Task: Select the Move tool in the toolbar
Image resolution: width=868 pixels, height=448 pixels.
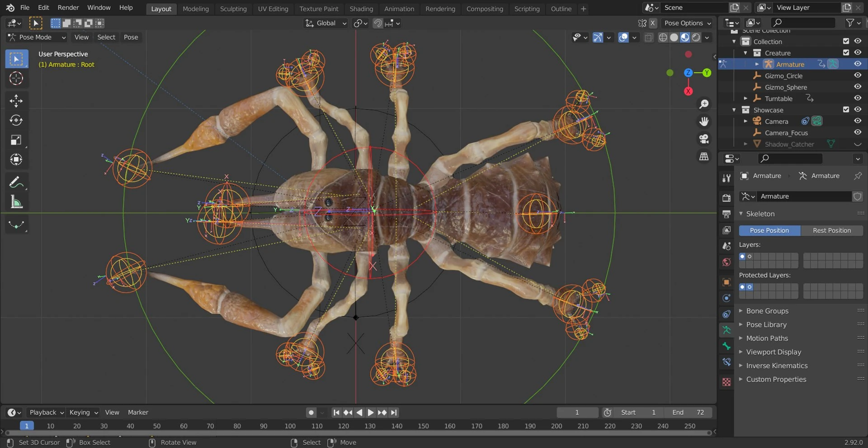Action: coord(16,101)
